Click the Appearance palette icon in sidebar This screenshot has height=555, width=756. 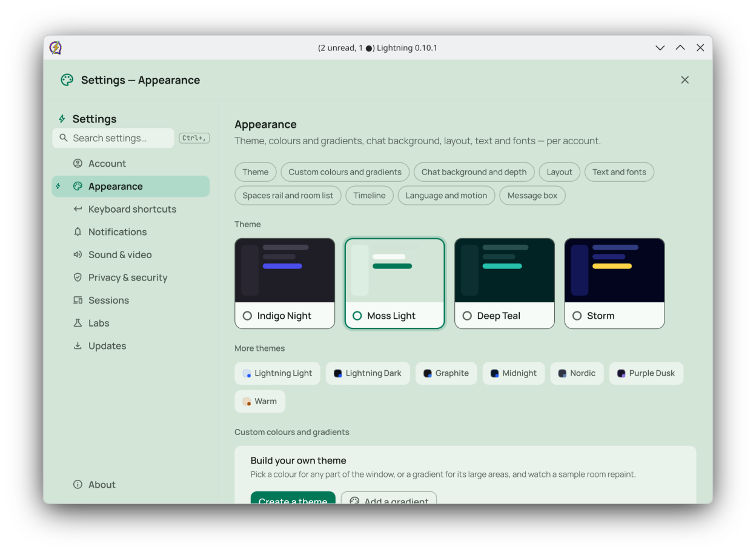pos(78,187)
